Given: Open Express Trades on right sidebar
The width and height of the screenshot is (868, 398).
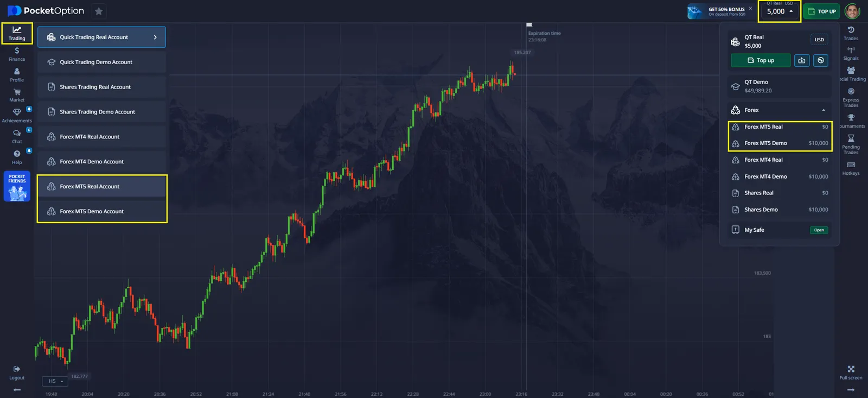Looking at the screenshot, I should pos(851,97).
